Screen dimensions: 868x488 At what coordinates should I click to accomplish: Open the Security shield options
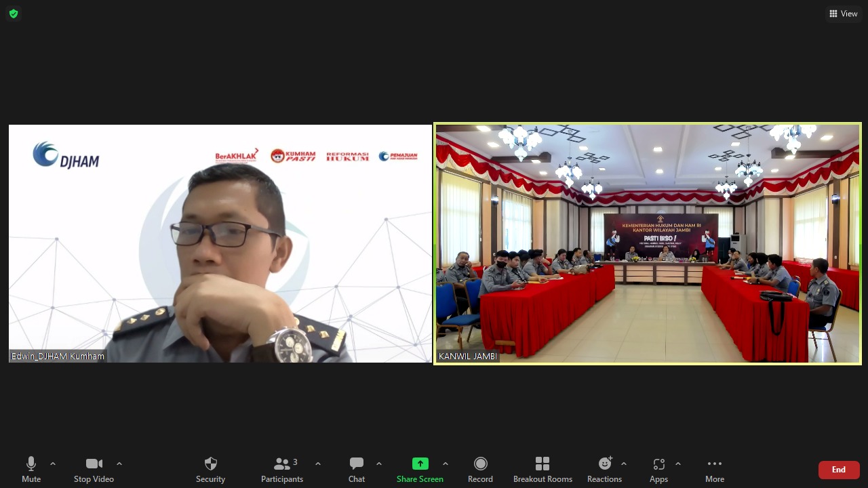(x=210, y=469)
